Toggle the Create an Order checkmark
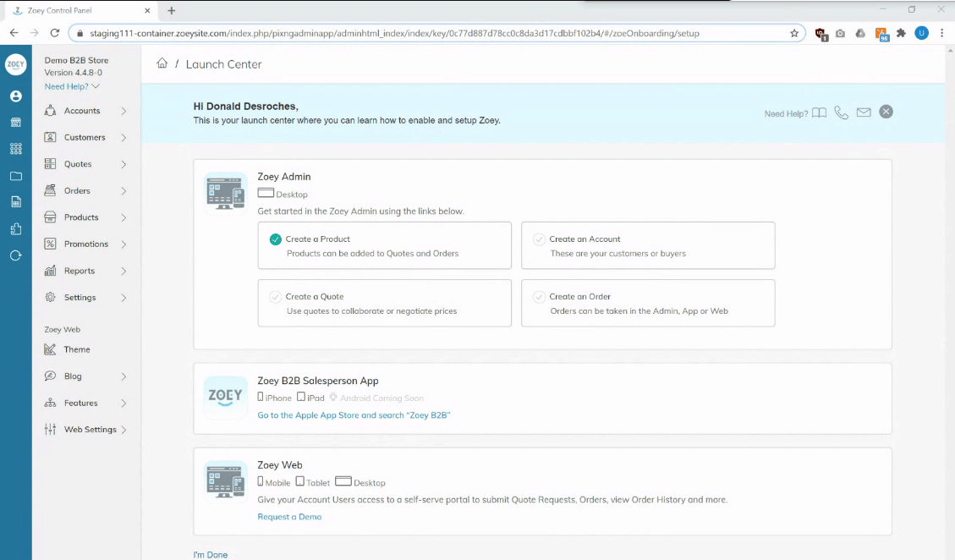The height and width of the screenshot is (560, 955). [539, 297]
